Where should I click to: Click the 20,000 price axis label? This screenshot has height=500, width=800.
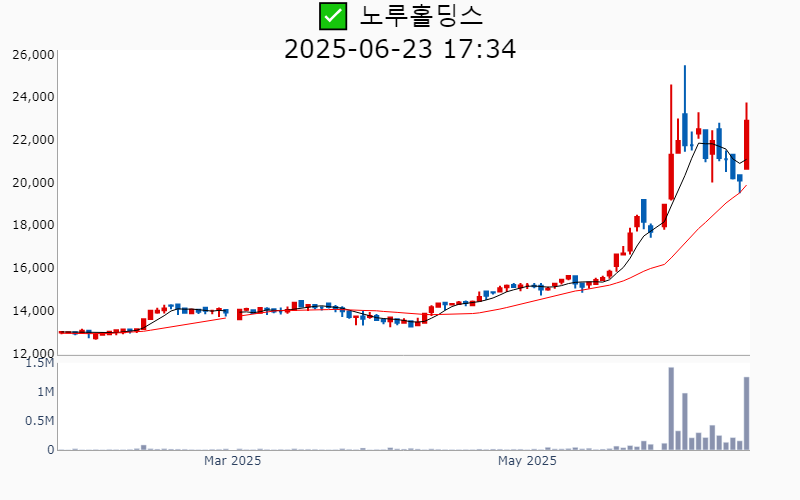point(33,182)
